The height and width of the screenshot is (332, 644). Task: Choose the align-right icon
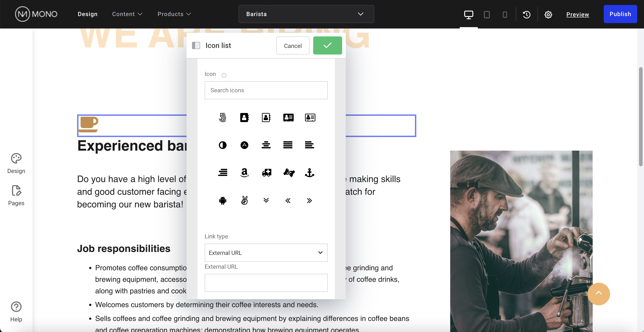click(x=223, y=173)
